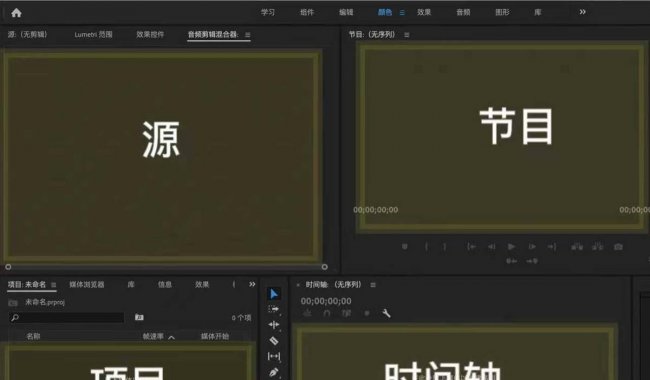The width and height of the screenshot is (650, 380).
Task: Click Mark In in Program monitor
Action: point(426,247)
